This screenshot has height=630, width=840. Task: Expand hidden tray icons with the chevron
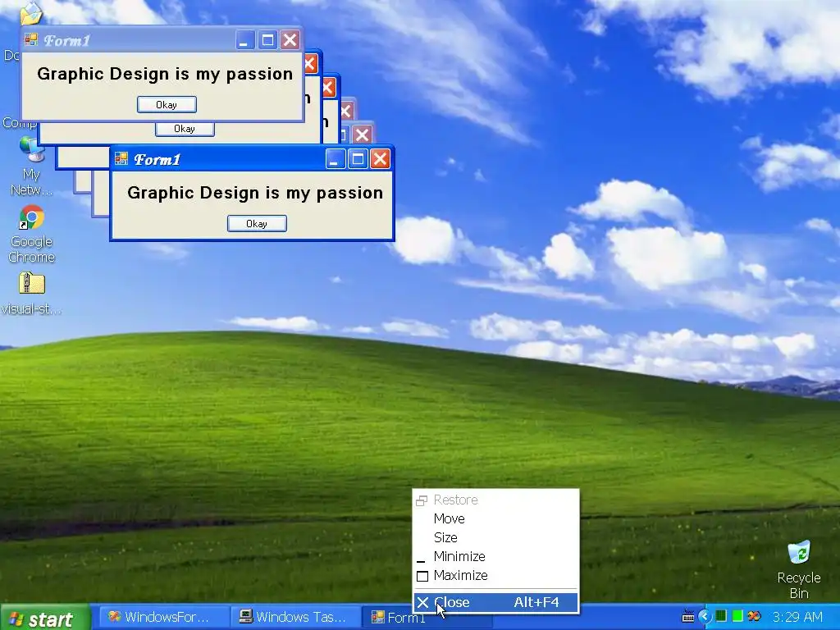pos(705,617)
